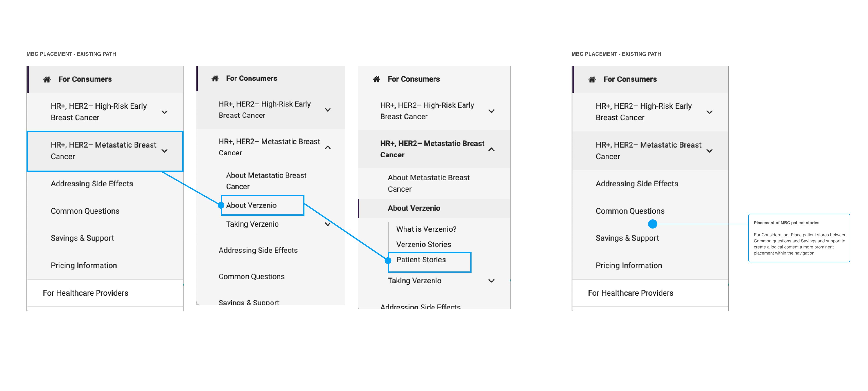Click the home icon beside For Consumers in first panel
Viewport: 868px width, 391px height.
47,79
